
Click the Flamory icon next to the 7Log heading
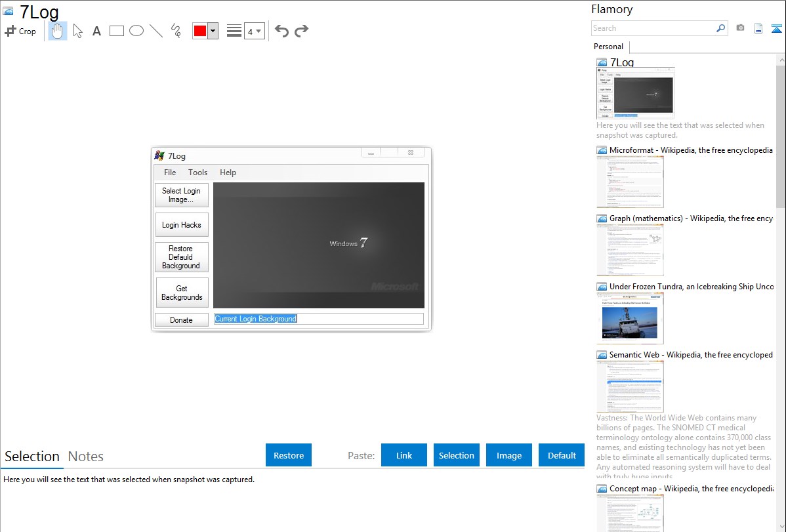(x=8, y=11)
